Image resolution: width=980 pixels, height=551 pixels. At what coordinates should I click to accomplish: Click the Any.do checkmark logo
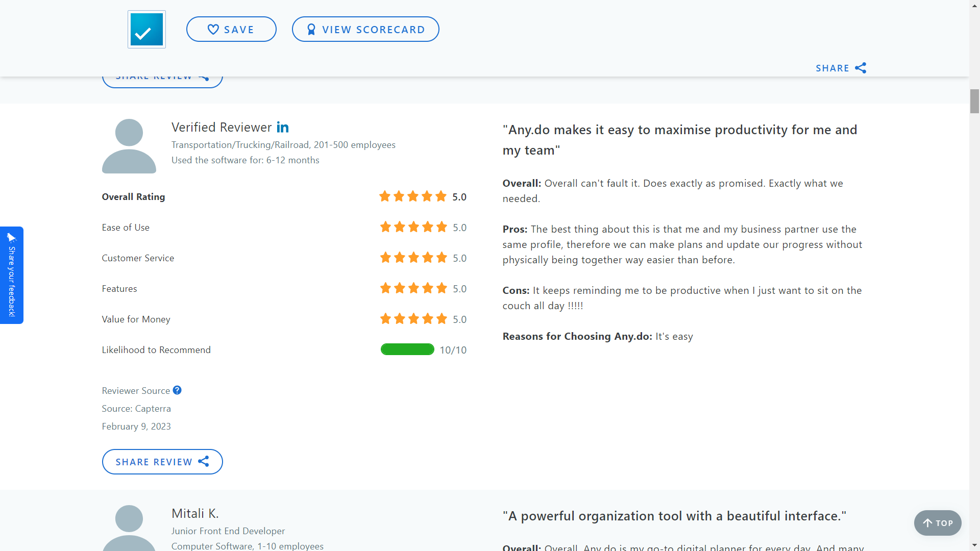pos(146,30)
